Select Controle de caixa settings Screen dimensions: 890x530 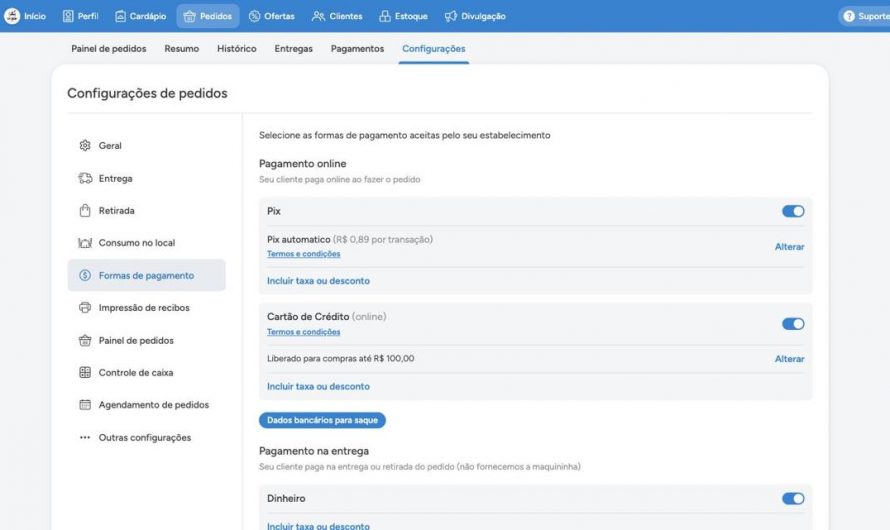click(146, 372)
